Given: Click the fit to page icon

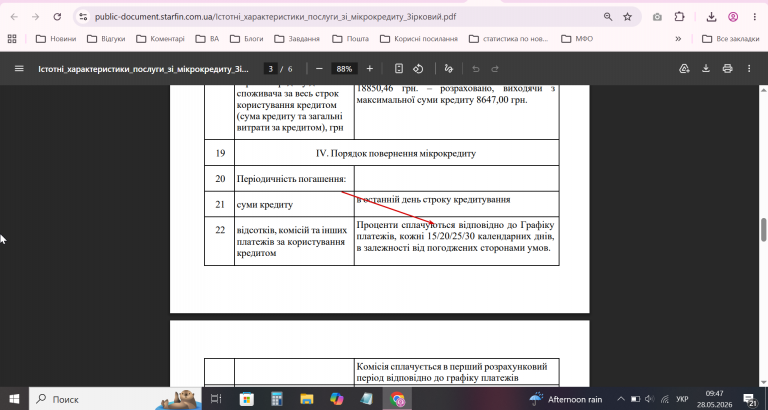Looking at the screenshot, I should pos(399,69).
